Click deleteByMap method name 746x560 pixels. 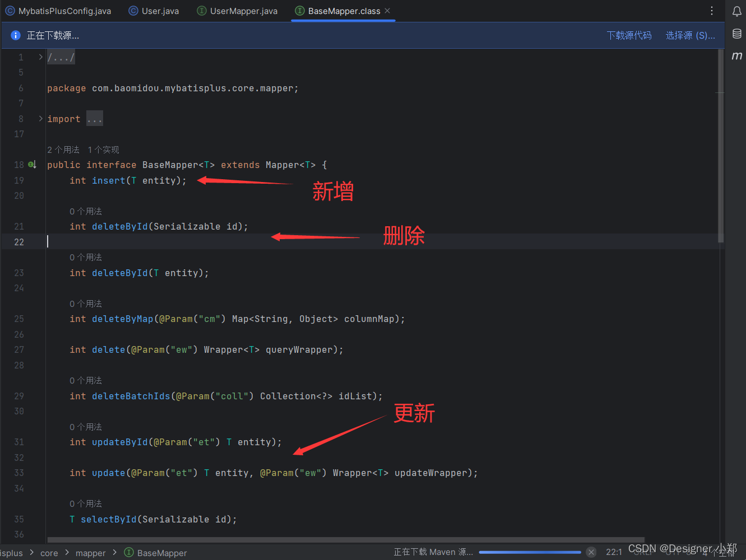(123, 319)
